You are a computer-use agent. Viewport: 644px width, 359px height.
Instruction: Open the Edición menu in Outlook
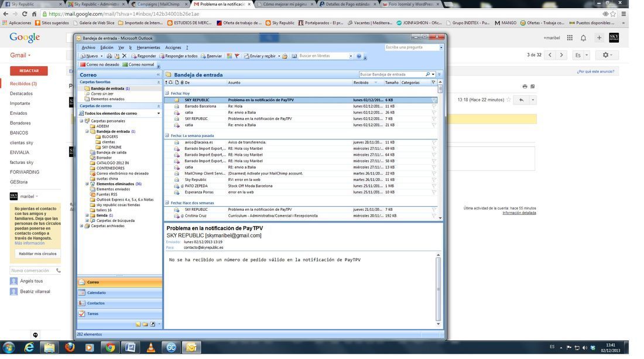coord(107,47)
